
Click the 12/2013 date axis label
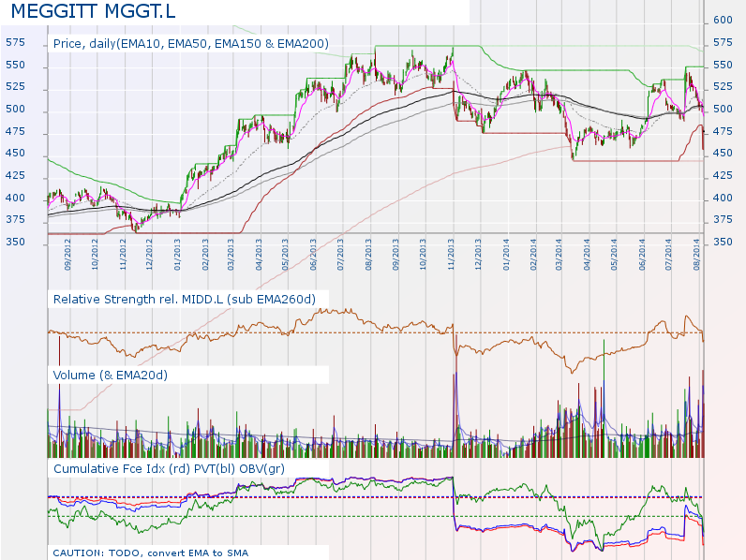[x=478, y=256]
